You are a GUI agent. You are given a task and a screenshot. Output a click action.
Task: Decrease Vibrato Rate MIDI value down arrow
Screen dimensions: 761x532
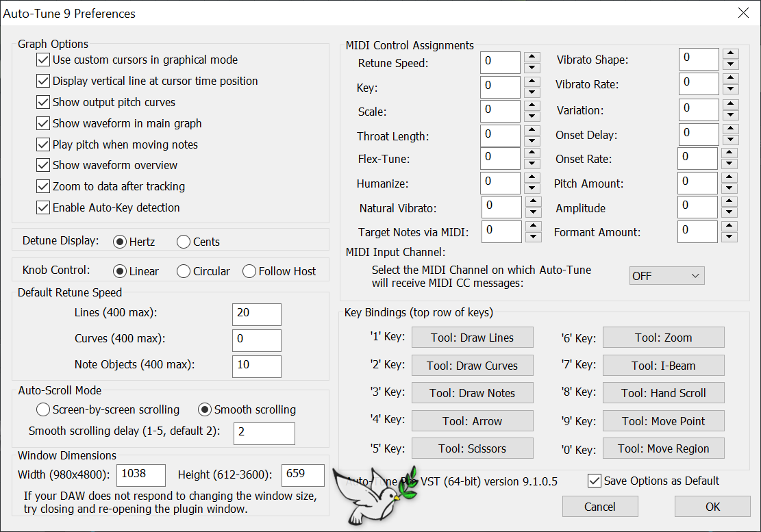(x=730, y=89)
